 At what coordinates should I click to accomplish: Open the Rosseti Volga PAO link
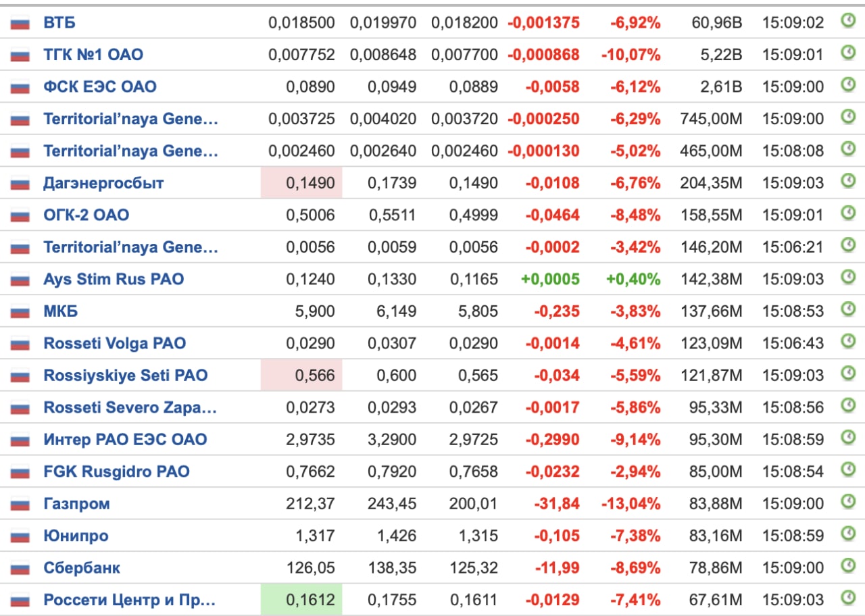(114, 343)
